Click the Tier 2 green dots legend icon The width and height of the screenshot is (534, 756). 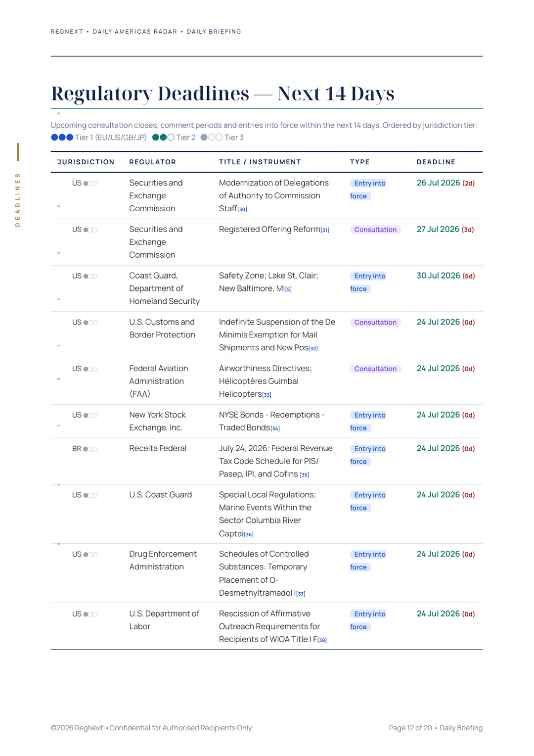(x=163, y=138)
